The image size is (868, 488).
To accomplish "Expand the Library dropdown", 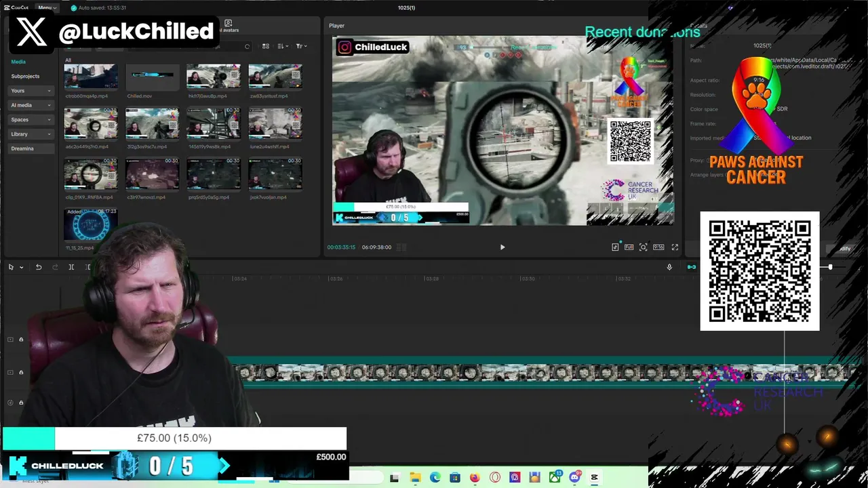I will coord(31,134).
